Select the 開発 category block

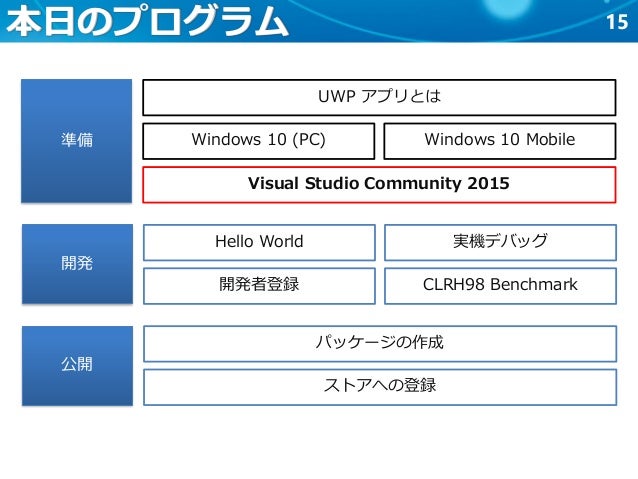coord(77,264)
